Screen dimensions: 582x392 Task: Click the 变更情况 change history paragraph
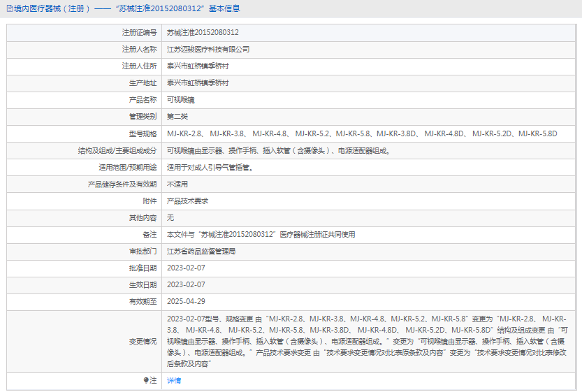tap(367, 341)
